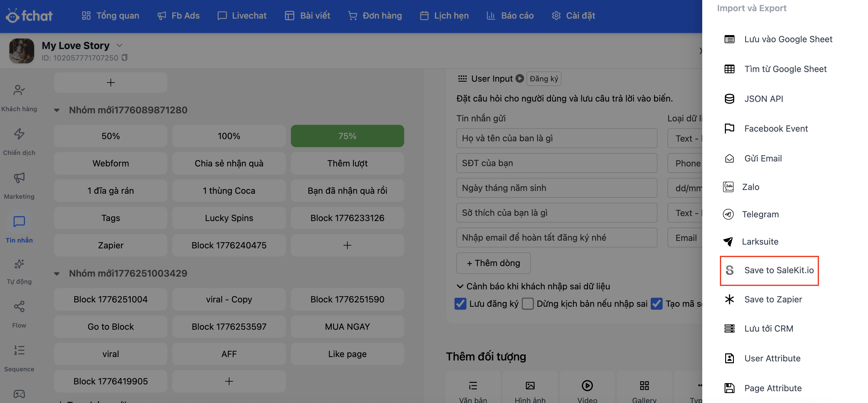This screenshot has width=868, height=403.
Task: Edit Ngày tháng năm sinh message field
Action: pyautogui.click(x=557, y=188)
